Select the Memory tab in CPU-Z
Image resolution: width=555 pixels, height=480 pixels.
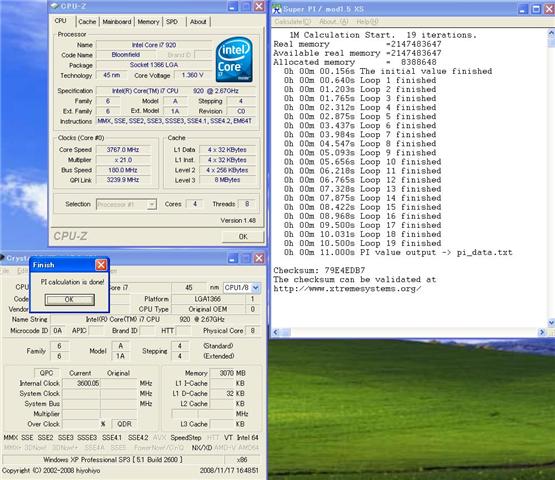148,22
